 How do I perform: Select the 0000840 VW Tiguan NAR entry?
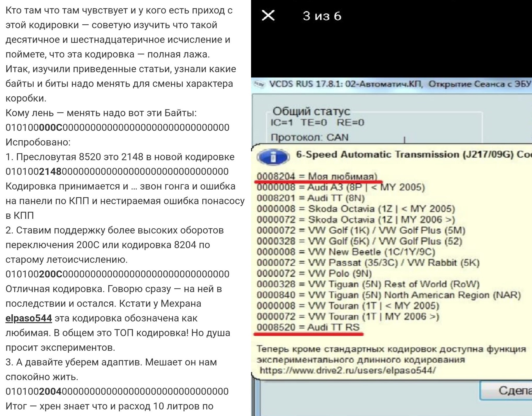pyautogui.click(x=389, y=295)
